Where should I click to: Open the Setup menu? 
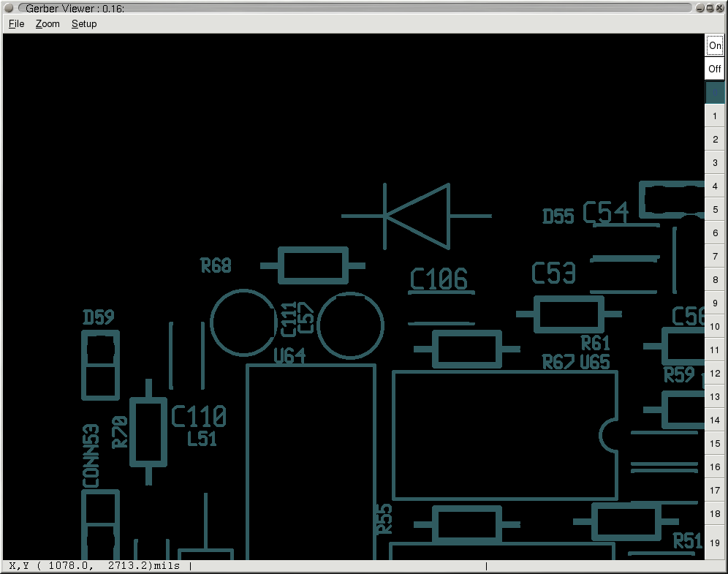click(84, 23)
